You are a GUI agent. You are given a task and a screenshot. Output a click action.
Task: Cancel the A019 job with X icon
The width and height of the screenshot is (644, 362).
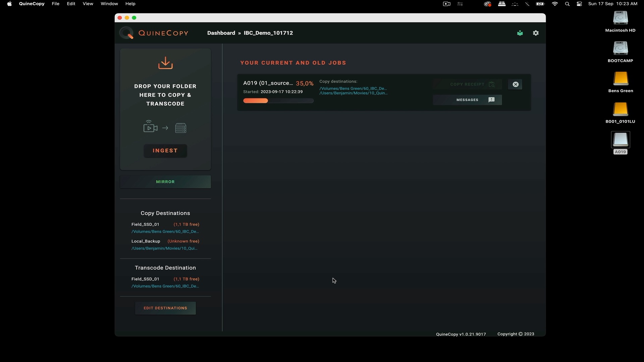click(x=515, y=84)
